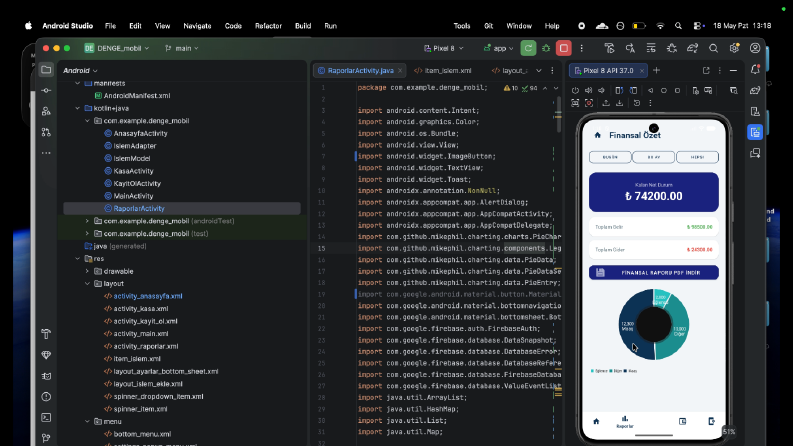Viewport: 793px width, 446px height.
Task: Stop the running app with red button
Action: pos(563,48)
